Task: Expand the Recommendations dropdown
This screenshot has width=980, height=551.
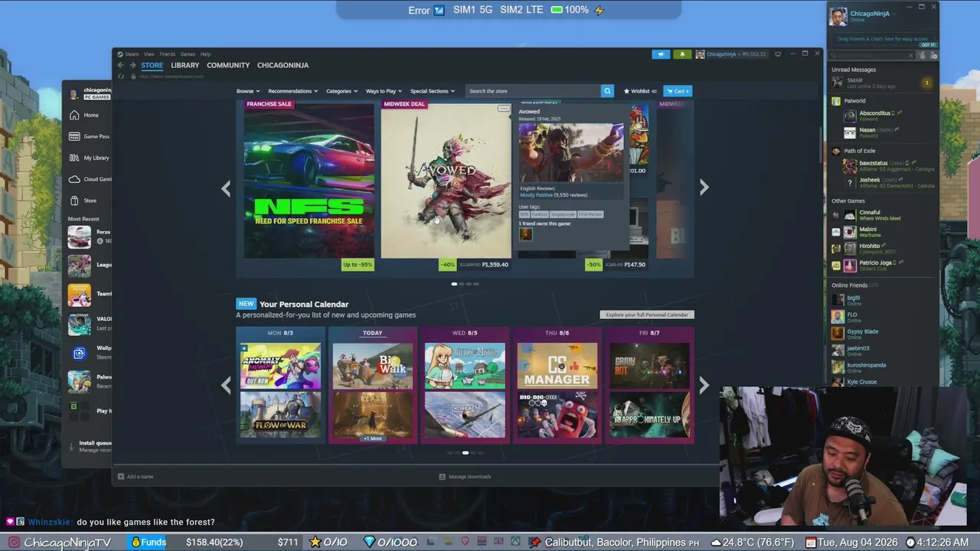Action: point(292,91)
